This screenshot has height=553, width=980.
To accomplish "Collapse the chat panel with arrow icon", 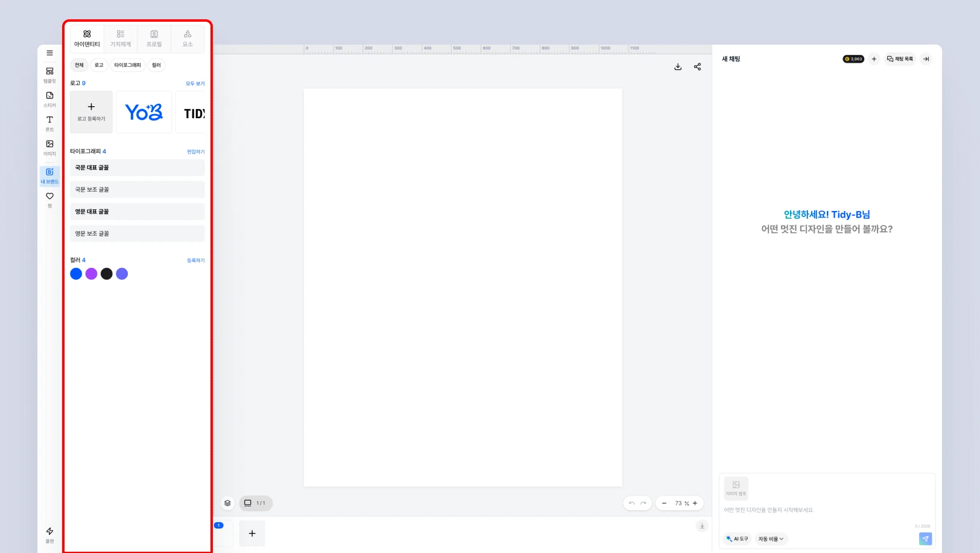I will click(x=926, y=59).
